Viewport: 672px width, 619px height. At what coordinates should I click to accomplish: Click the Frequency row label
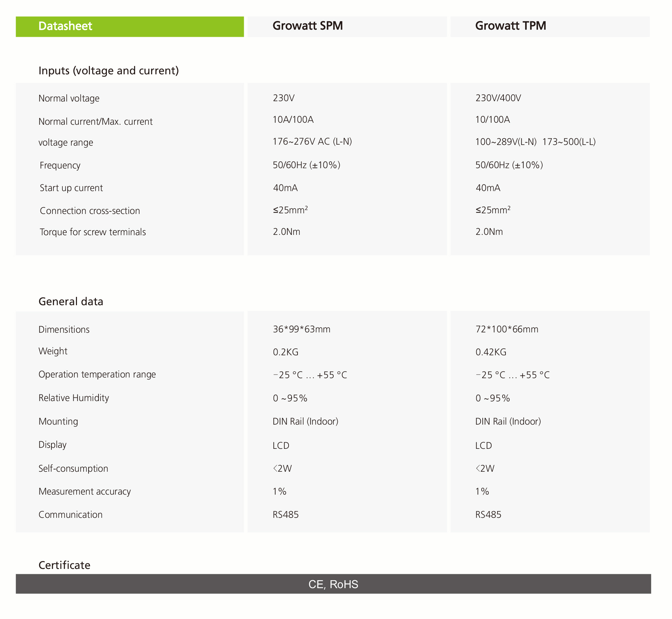(60, 166)
